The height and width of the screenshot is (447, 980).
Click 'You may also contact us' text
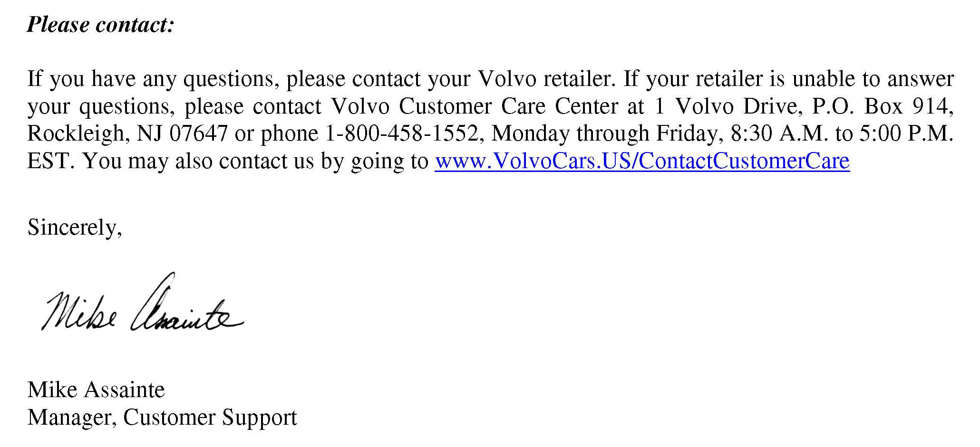coord(198,161)
